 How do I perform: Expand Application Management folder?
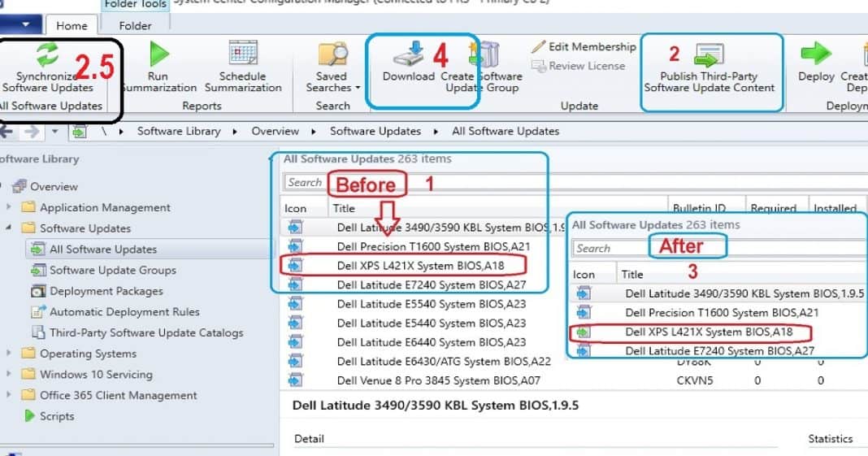pos(8,207)
